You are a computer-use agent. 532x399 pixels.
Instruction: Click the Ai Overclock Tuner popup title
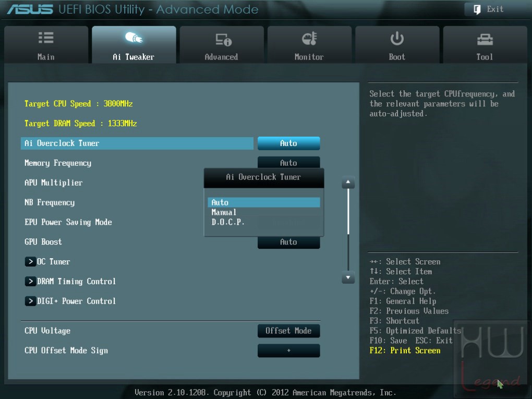[x=263, y=177]
